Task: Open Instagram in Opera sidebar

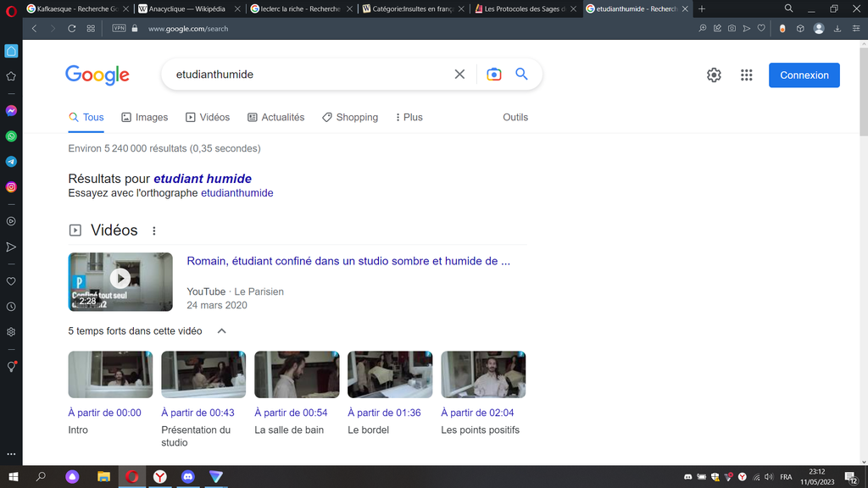Action: click(x=11, y=186)
